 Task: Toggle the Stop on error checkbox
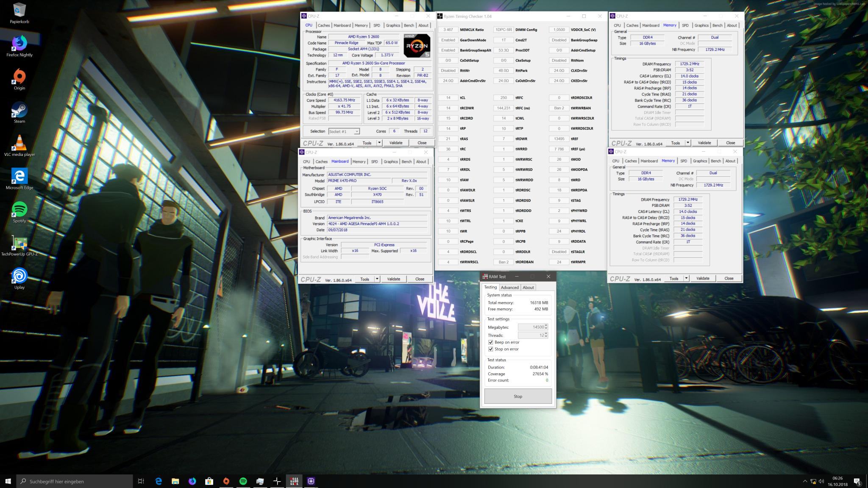[x=491, y=349]
